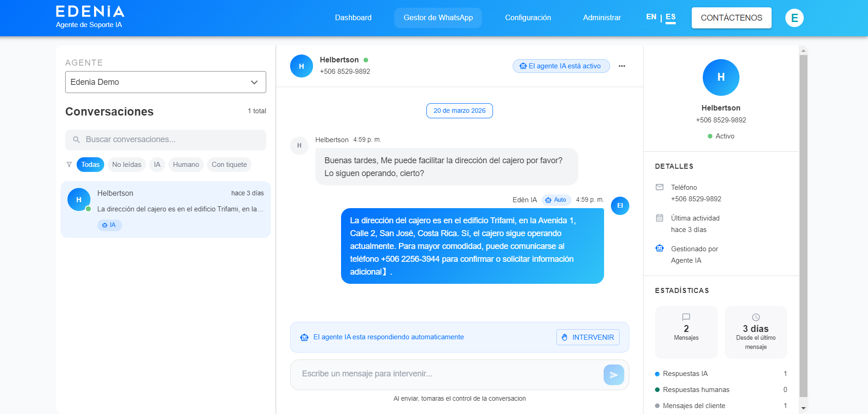Click the robot icon beside Gestionado por Agente IA

[659, 248]
